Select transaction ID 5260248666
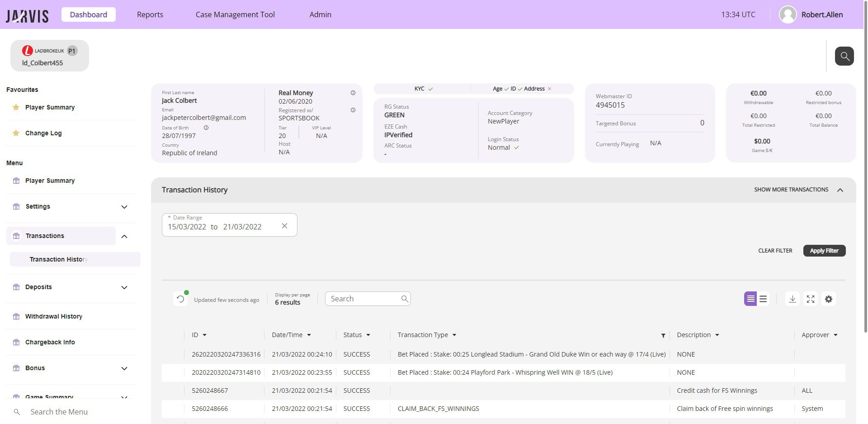Screen dimensions: 868x424 [210, 409]
